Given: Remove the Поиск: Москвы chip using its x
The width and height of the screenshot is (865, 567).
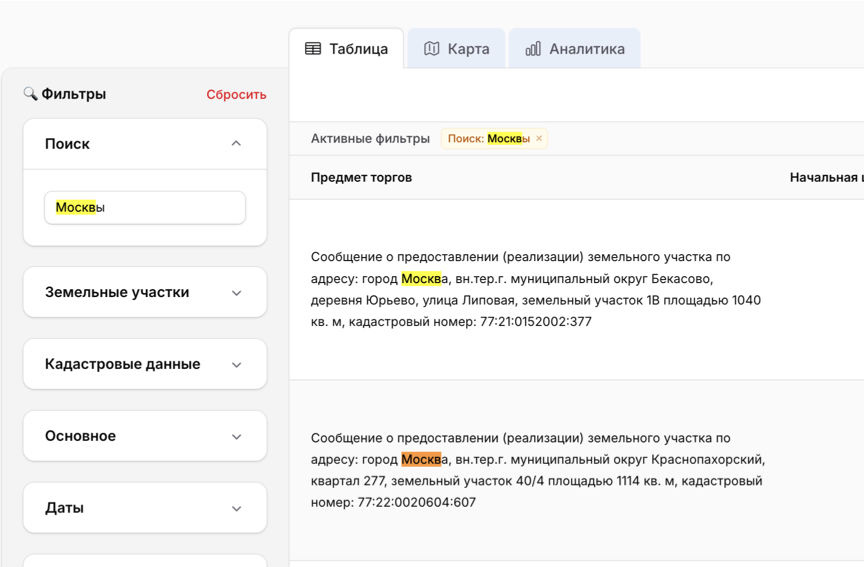Looking at the screenshot, I should 539,139.
